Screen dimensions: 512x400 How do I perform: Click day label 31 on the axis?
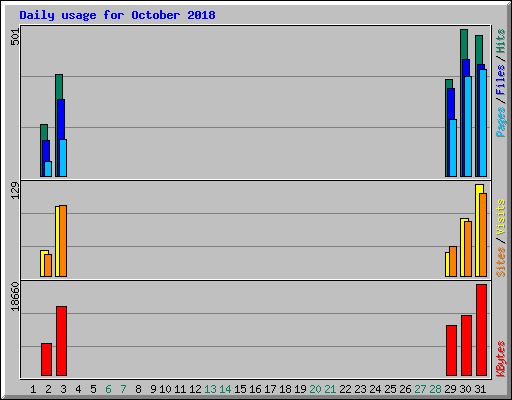point(480,389)
